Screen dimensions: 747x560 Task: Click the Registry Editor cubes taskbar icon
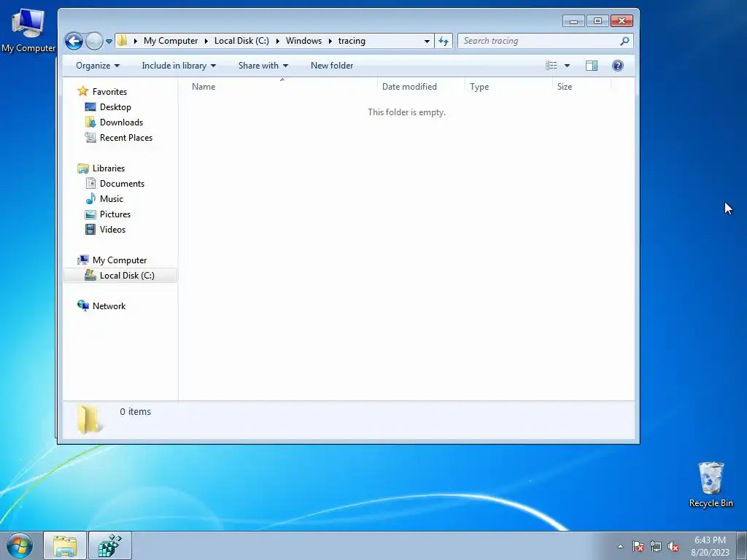(x=110, y=545)
